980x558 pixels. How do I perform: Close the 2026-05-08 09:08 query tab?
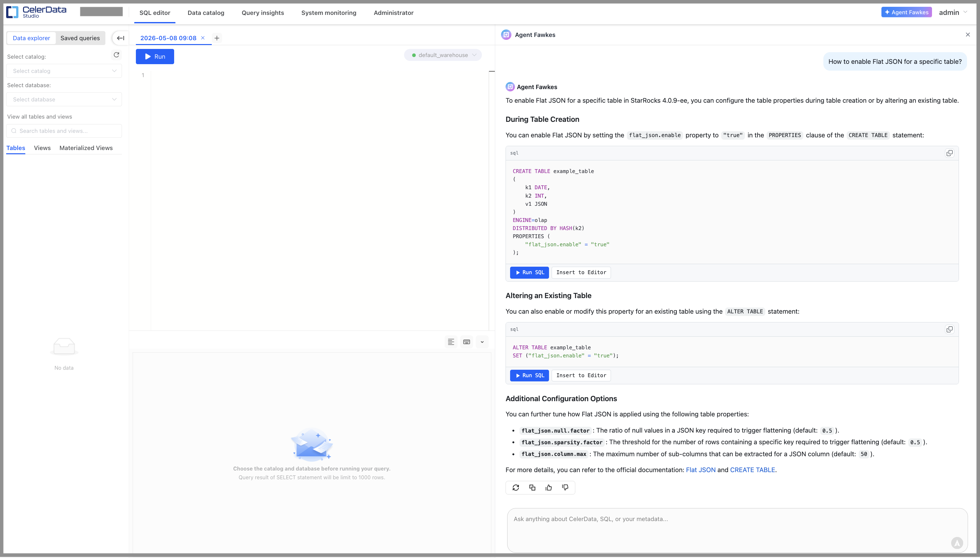coord(203,38)
